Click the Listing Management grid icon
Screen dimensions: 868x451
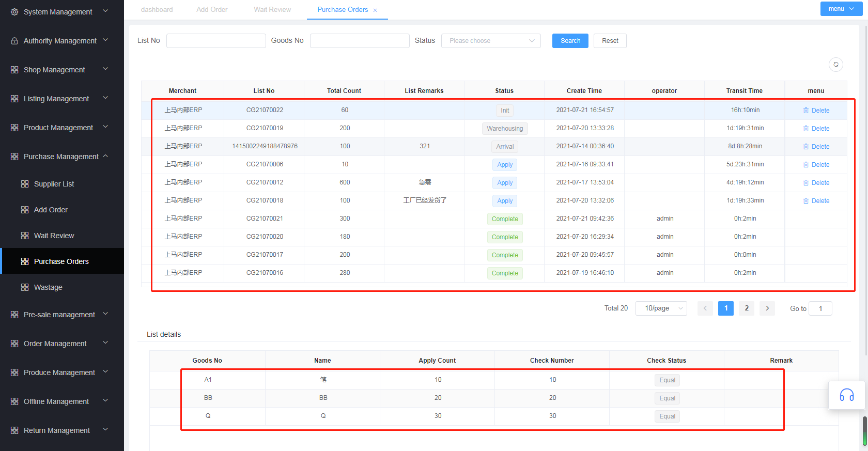(x=14, y=99)
